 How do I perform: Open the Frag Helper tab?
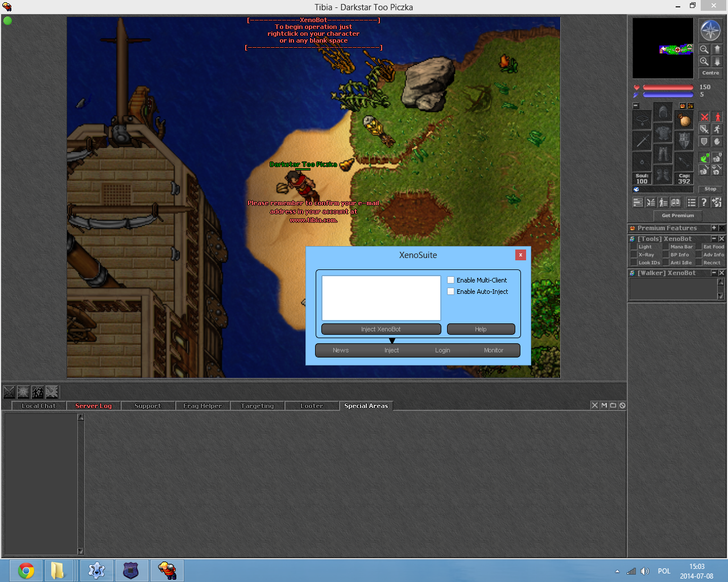[x=202, y=406]
